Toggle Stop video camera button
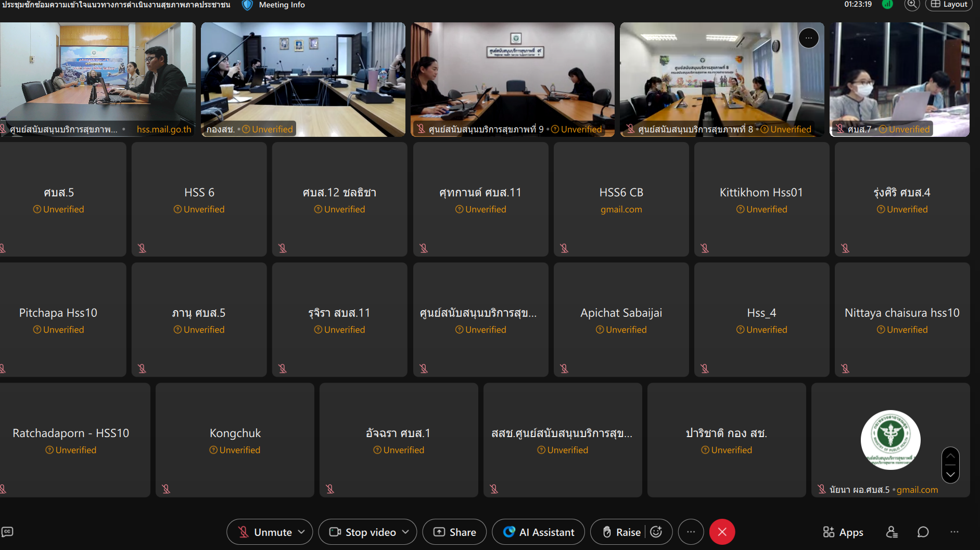The height and width of the screenshot is (550, 980). pyautogui.click(x=363, y=532)
